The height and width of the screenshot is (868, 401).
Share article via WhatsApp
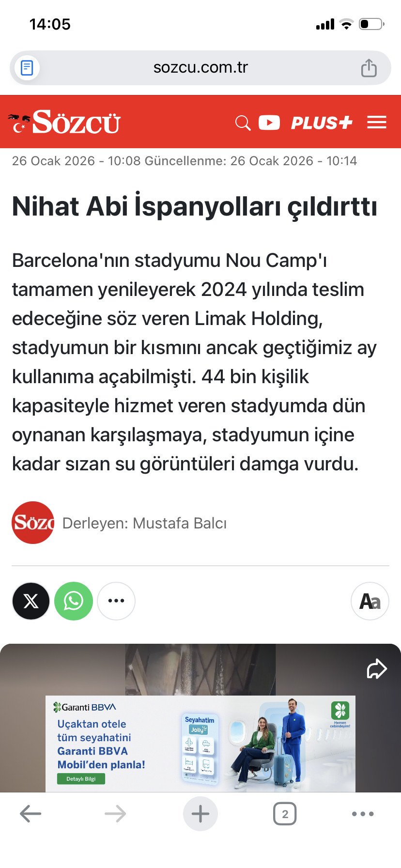(x=74, y=601)
